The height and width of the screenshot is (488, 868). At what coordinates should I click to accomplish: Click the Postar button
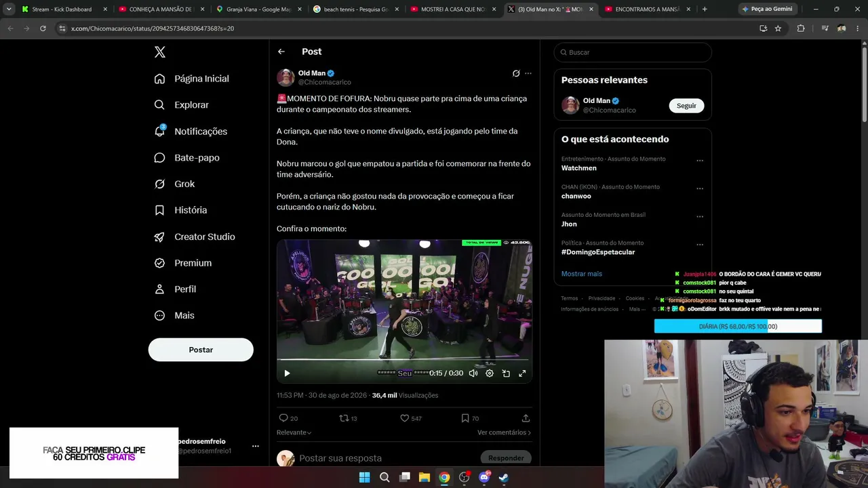click(201, 350)
